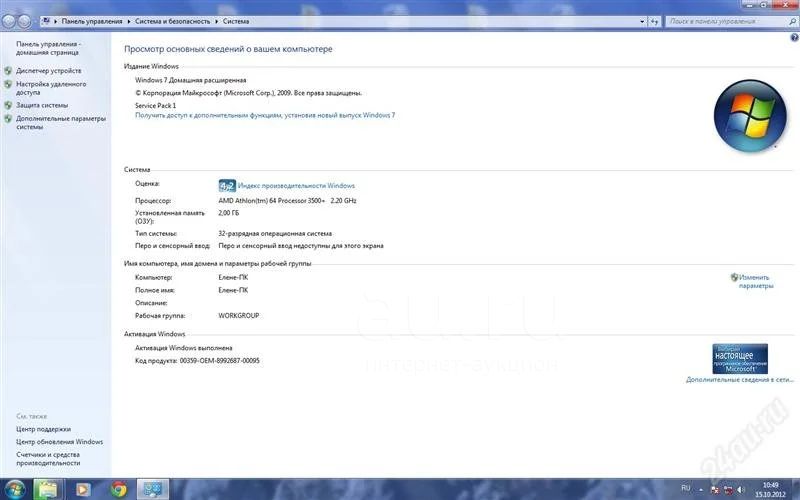This screenshot has width=800, height=500.
Task: Select Активация Windows выполнена text
Action: point(184,347)
